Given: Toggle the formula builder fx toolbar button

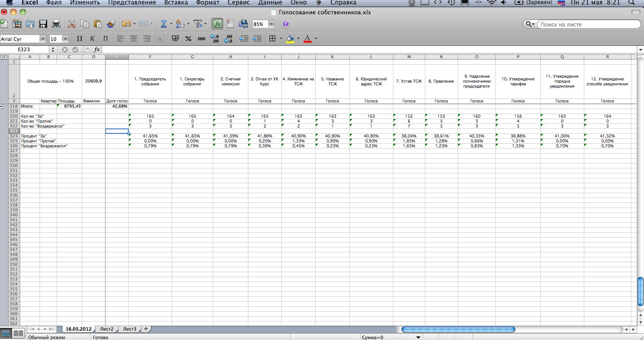Looking at the screenshot, I should (217, 24).
